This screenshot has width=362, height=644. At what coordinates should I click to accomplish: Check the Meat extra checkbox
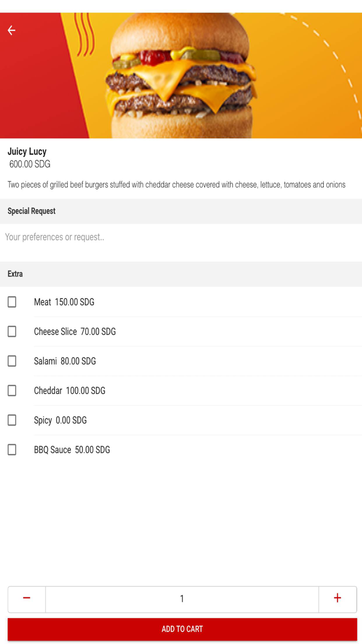12,302
